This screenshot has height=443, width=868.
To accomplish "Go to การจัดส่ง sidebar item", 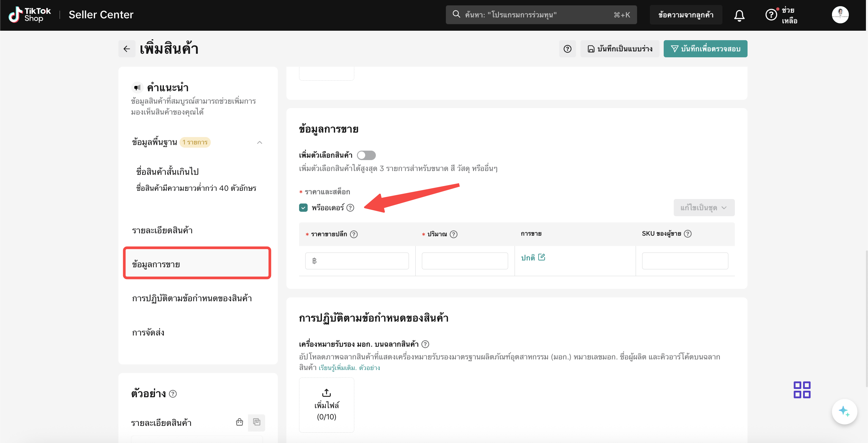I will [x=148, y=333].
